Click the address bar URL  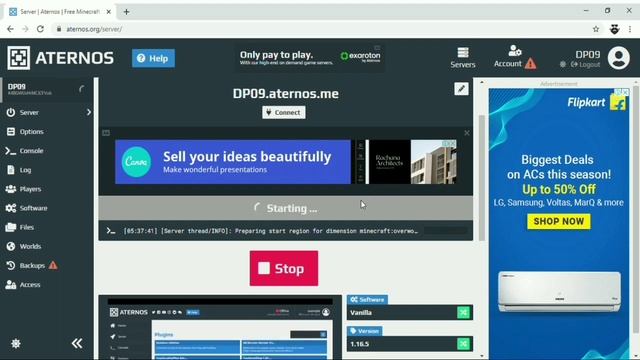pos(94,29)
